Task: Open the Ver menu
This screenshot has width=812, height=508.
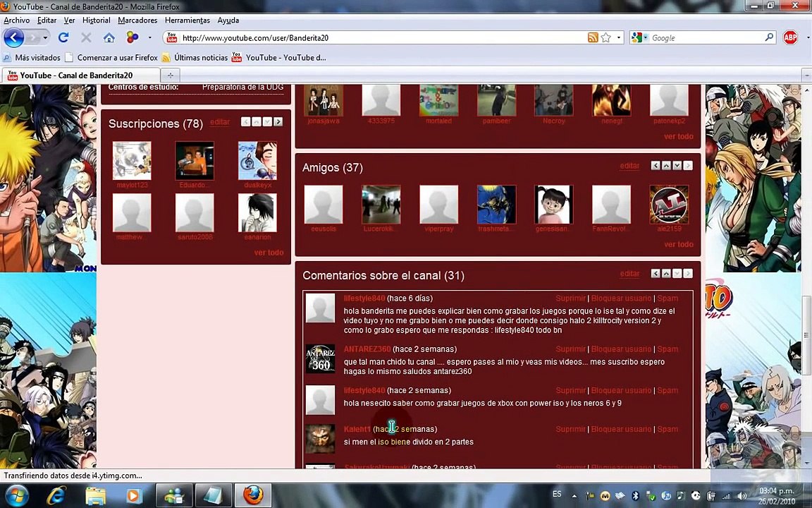Action: point(69,20)
